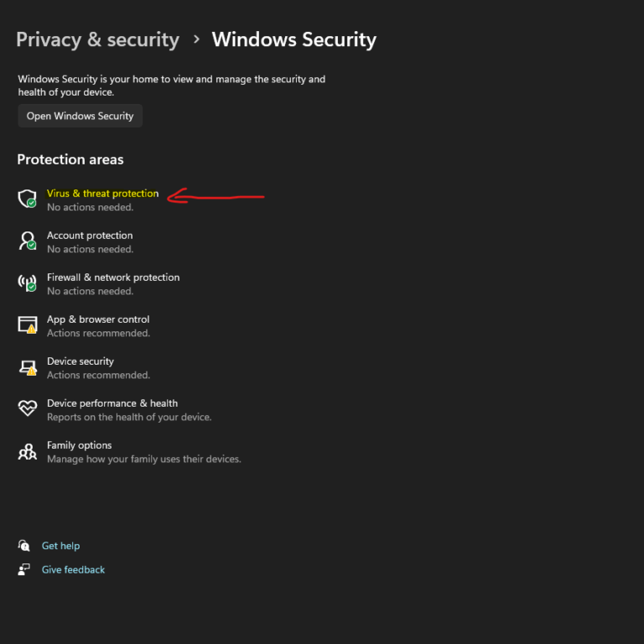Viewport: 644px width, 644px height.
Task: Follow the Get help link
Action: (x=61, y=546)
